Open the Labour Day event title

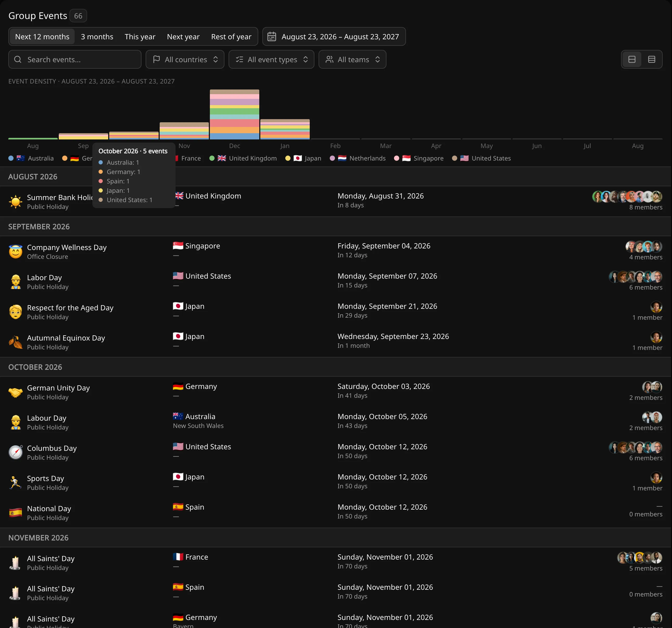coord(47,418)
